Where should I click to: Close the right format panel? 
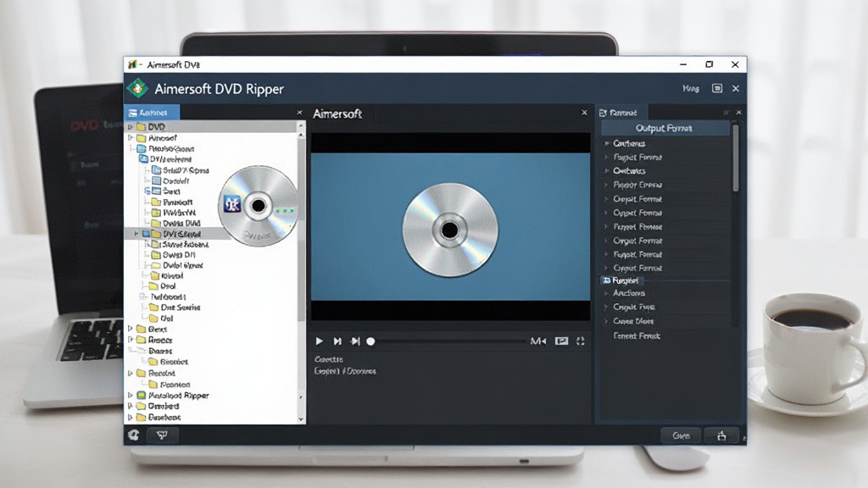(738, 113)
